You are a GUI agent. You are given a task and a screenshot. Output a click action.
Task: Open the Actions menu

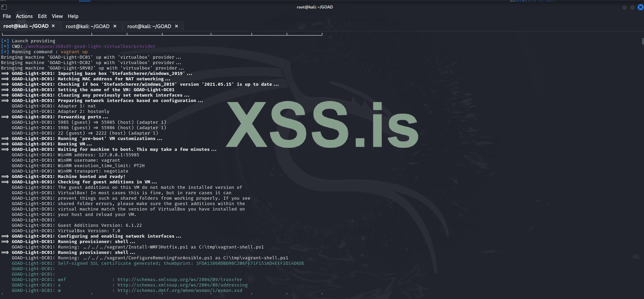24,16
